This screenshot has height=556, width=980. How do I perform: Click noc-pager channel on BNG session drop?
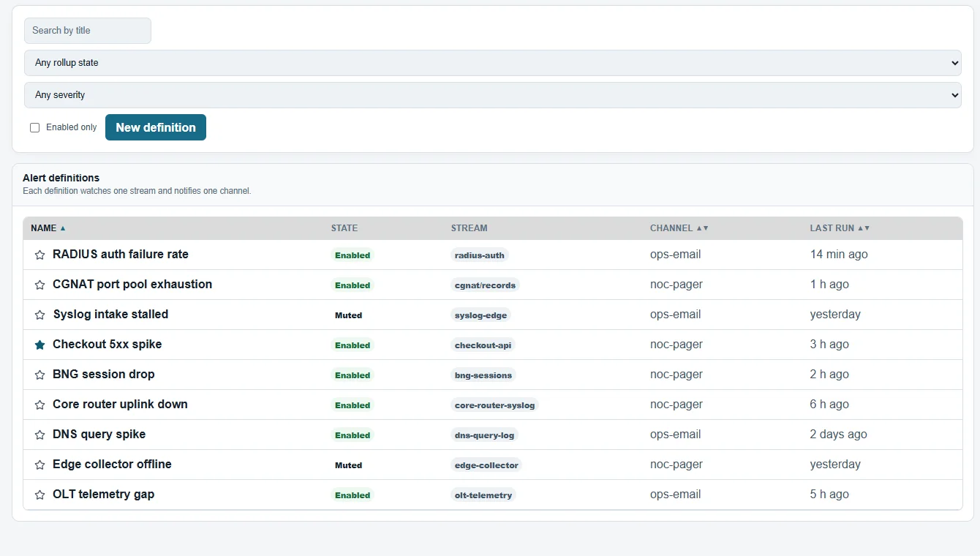[x=676, y=375]
